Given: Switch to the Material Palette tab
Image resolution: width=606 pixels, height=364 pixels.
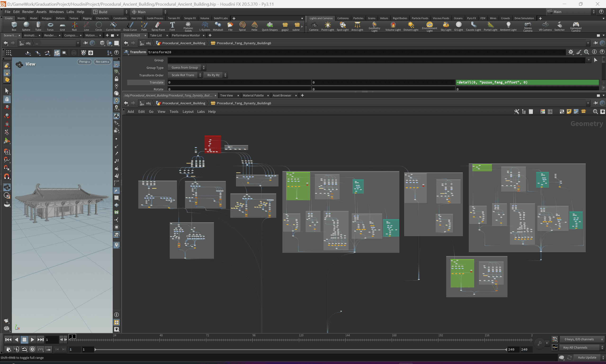Looking at the screenshot, I should [253, 95].
